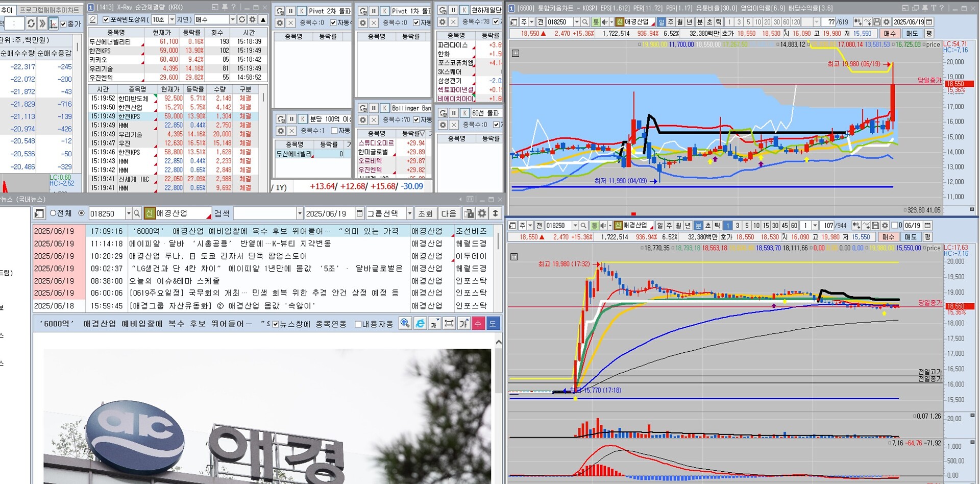Click the lower chart stock search magnifier
Viewport: 980px width, 484px height.
pos(583,225)
